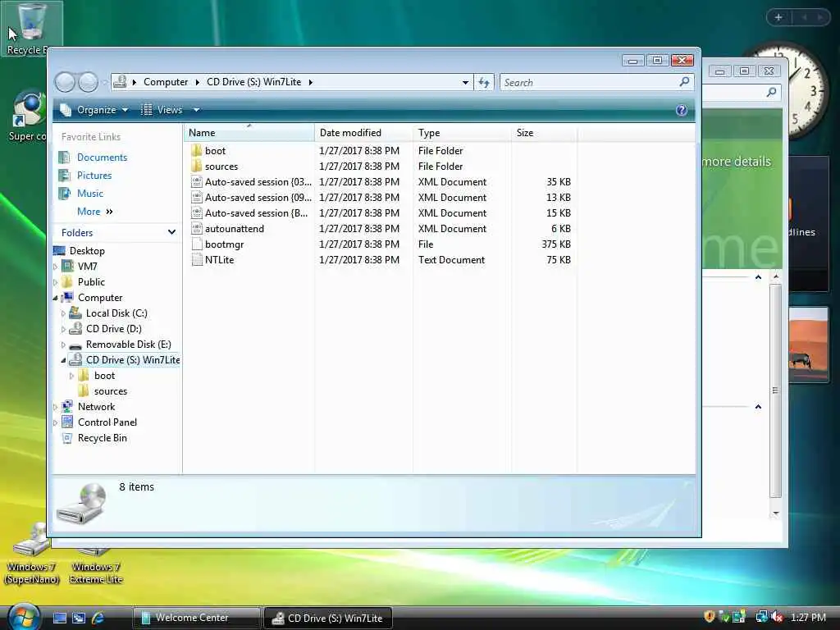Screen dimensions: 840x630
Task: Click the security shield tray icon
Action: click(710, 617)
